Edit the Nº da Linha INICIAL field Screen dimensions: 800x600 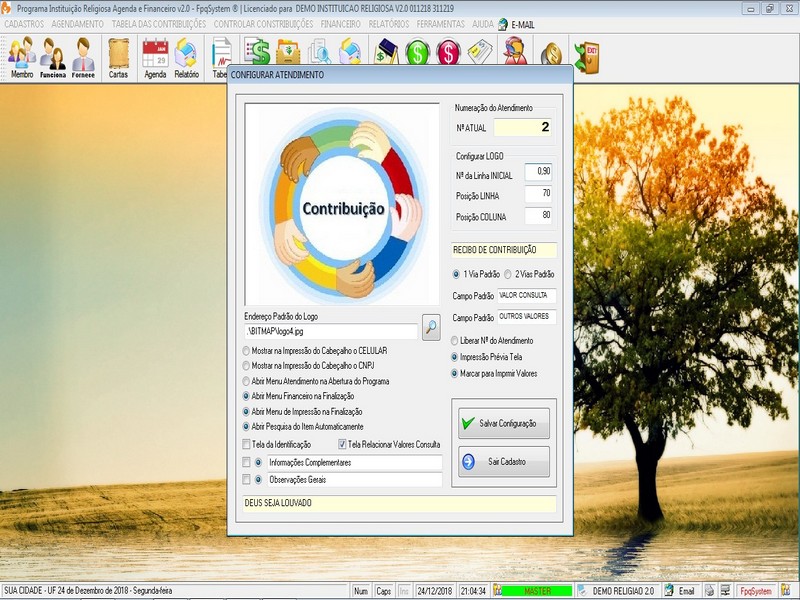pyautogui.click(x=538, y=172)
